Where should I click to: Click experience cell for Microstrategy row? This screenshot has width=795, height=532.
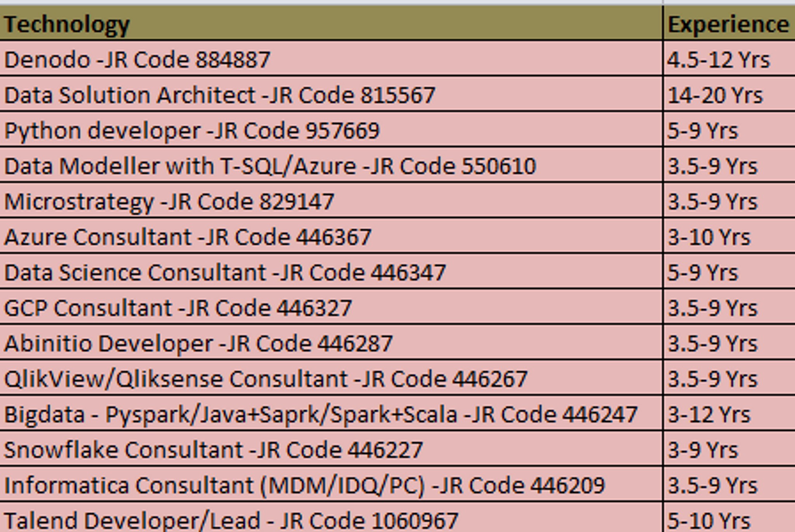point(729,200)
